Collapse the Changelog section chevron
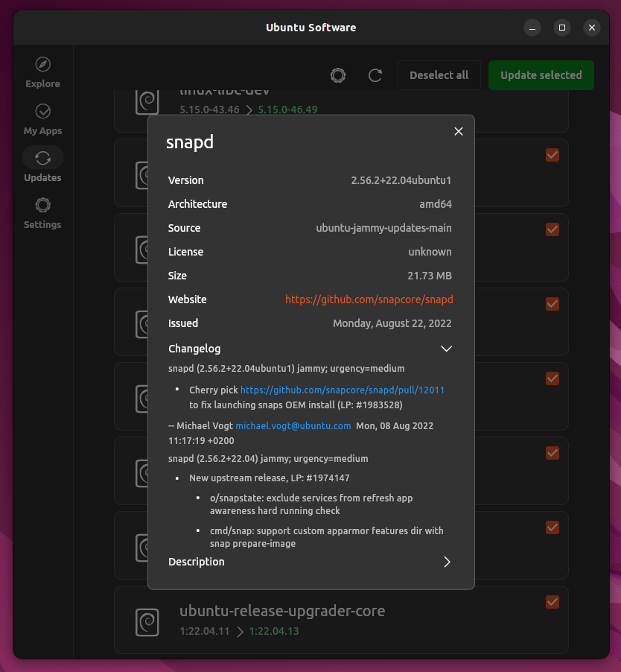The image size is (621, 672). click(x=446, y=349)
